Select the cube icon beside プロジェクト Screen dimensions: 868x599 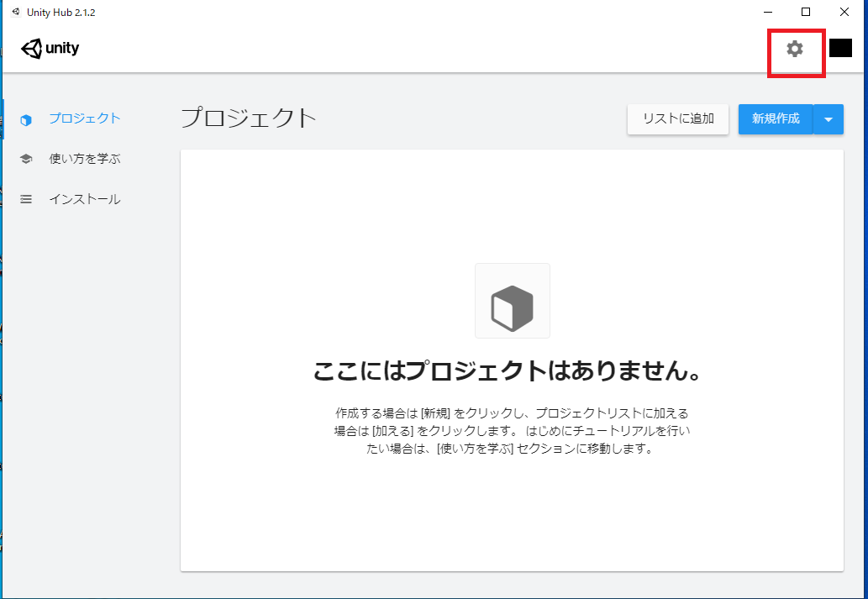tap(26, 118)
